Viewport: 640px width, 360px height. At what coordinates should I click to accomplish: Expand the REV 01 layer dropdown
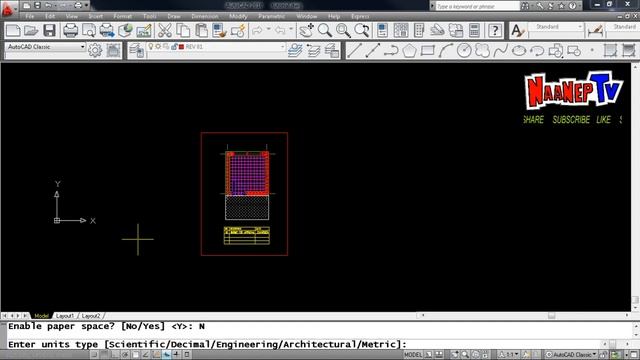pyautogui.click(x=282, y=47)
